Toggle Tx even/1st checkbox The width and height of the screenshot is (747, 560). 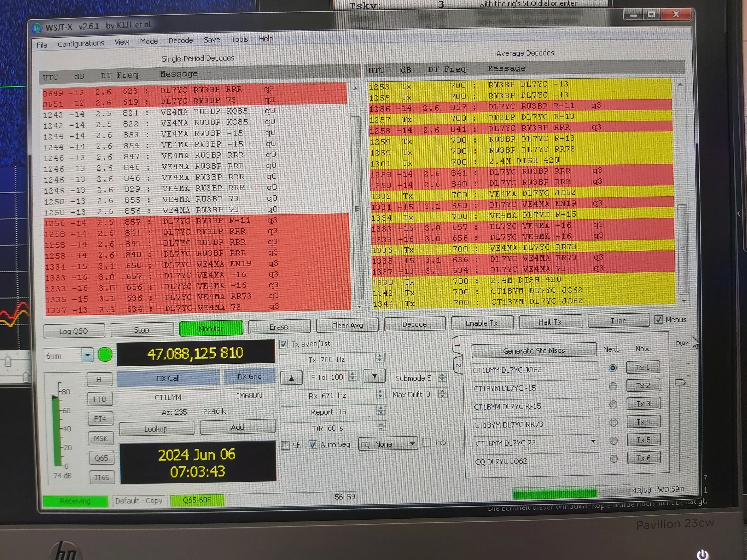pos(284,344)
